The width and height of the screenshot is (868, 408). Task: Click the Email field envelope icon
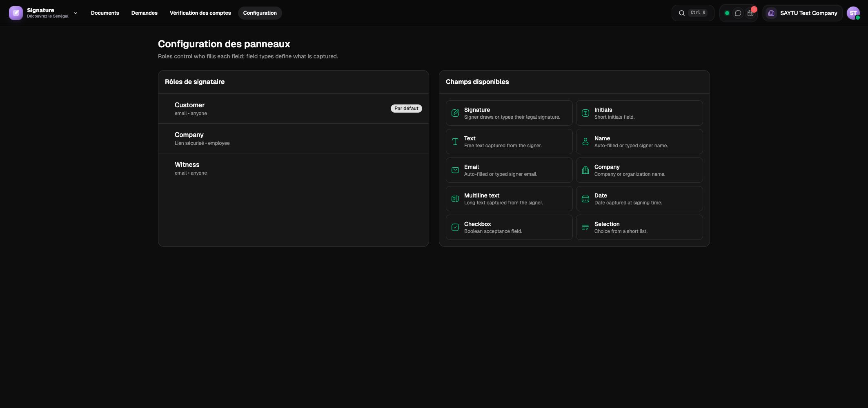(x=455, y=170)
